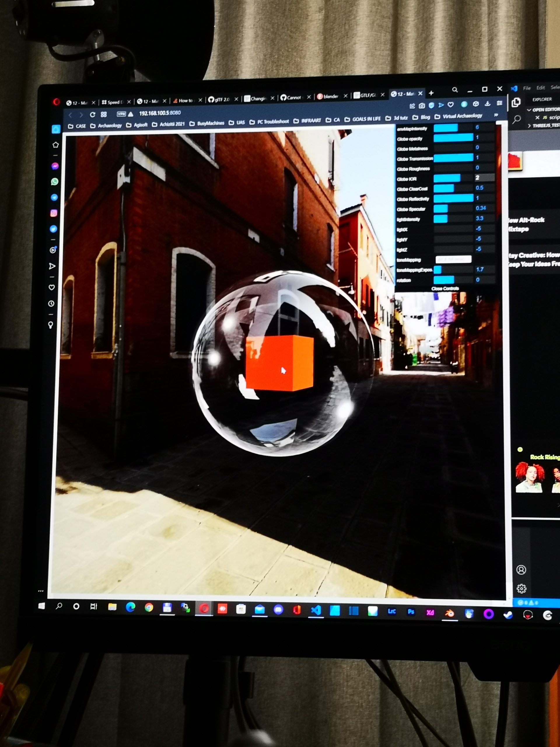Image resolution: width=560 pixels, height=747 pixels.
Task: Click the address bar showing 192.168.100.5:8080
Action: 160,113
